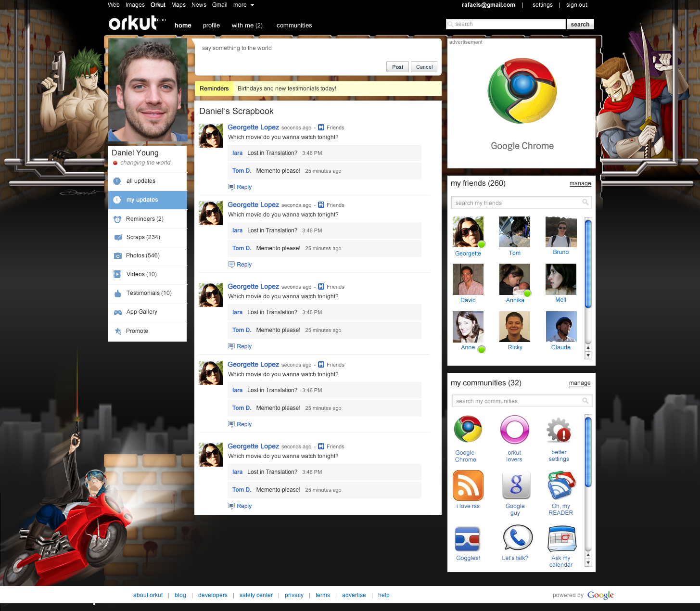Open Georgette's friend thumbnail
Viewport: 700px width, 611px height.
click(x=468, y=232)
